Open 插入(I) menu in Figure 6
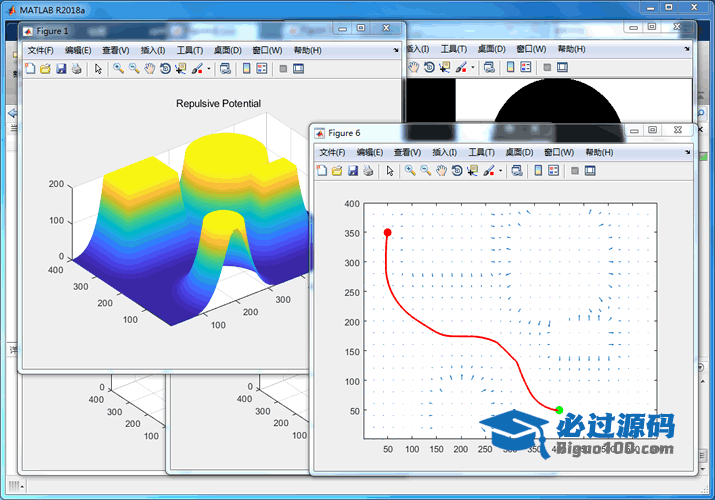Screen dimensions: 715x500 [x=445, y=152]
